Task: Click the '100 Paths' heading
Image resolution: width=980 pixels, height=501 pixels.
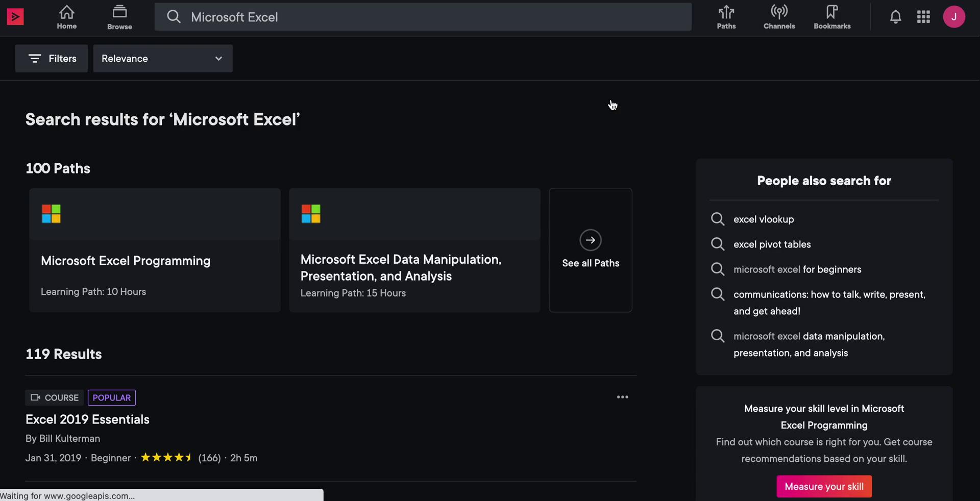Action: pyautogui.click(x=58, y=168)
